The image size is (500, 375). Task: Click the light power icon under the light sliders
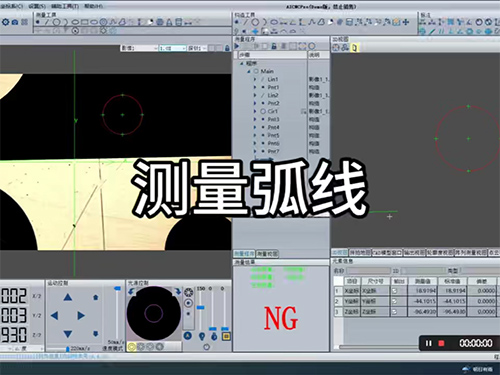pos(207,347)
